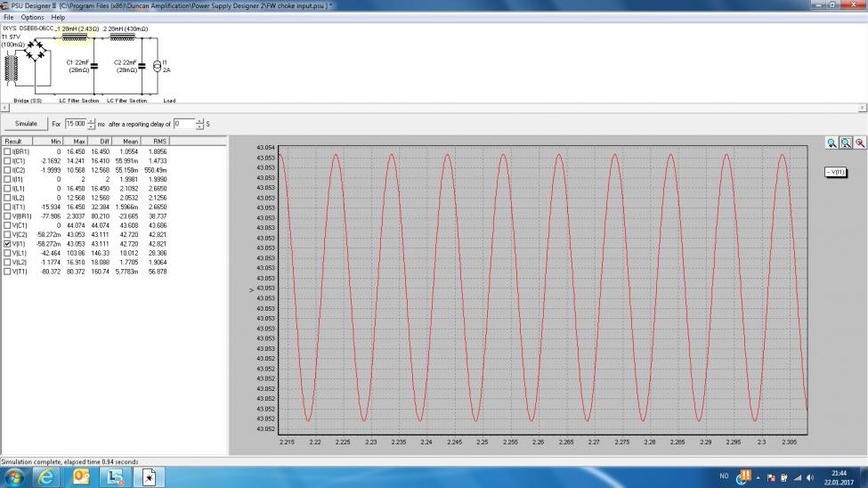Enable the I(BR1) result checkbox

(7, 151)
